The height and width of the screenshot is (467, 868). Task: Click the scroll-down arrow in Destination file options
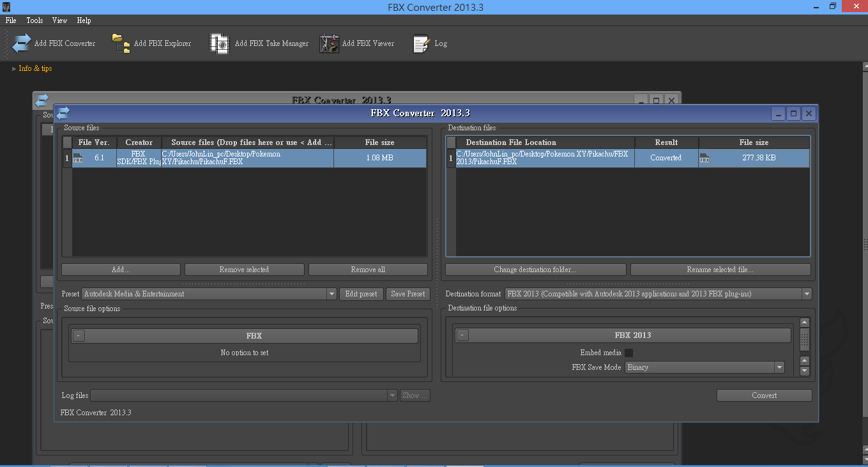click(x=804, y=371)
